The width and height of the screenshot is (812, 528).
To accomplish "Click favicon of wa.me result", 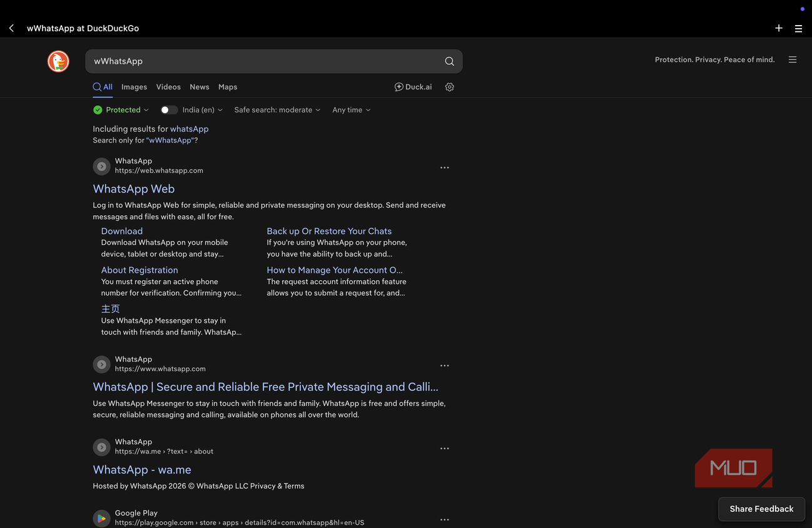I will click(x=101, y=447).
